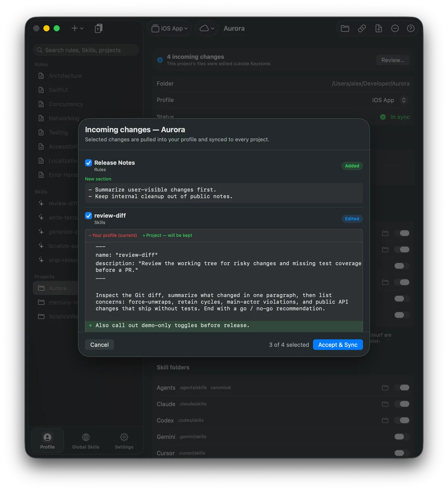The width and height of the screenshot is (448, 491).
Task: Open the Claude skill folder icon
Action: [x=385, y=404]
